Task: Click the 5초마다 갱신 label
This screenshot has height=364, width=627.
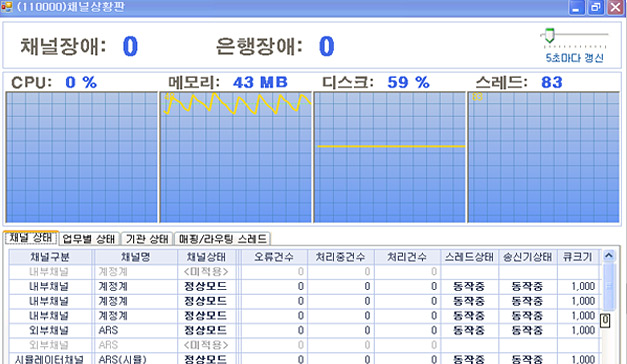Action: [575, 58]
